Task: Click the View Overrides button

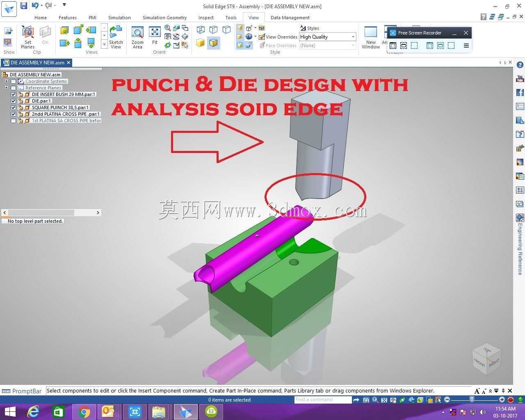Action: coord(278,37)
